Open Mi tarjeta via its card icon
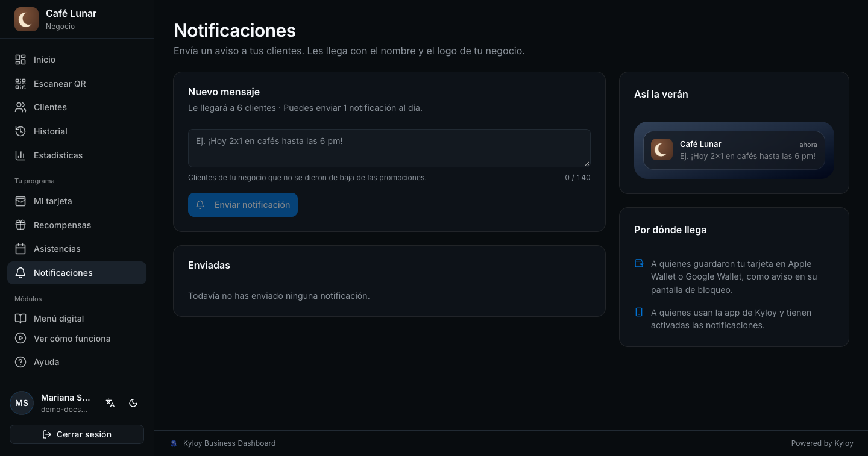This screenshot has height=456, width=868. pyautogui.click(x=20, y=201)
